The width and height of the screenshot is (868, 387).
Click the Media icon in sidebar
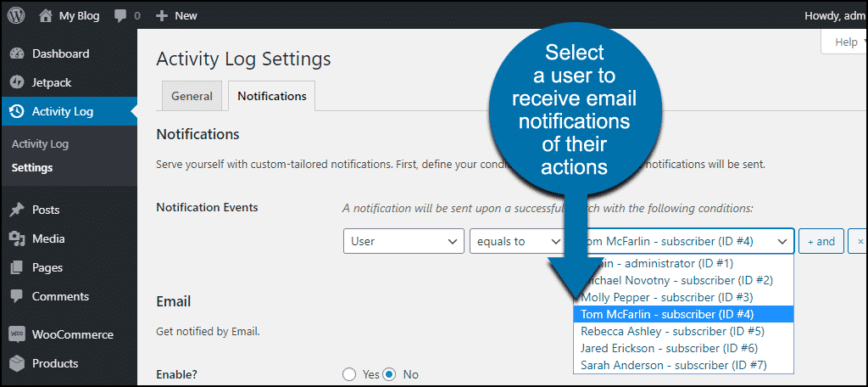(18, 239)
